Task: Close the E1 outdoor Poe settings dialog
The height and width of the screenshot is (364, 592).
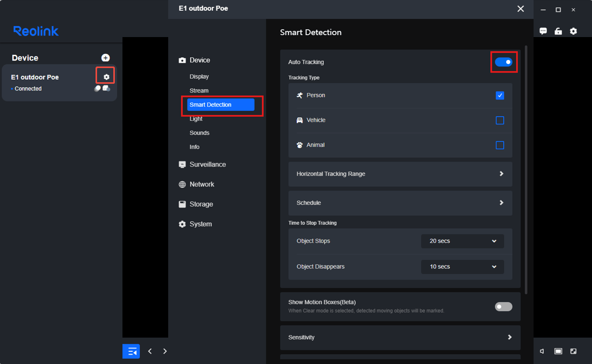Action: click(x=521, y=9)
